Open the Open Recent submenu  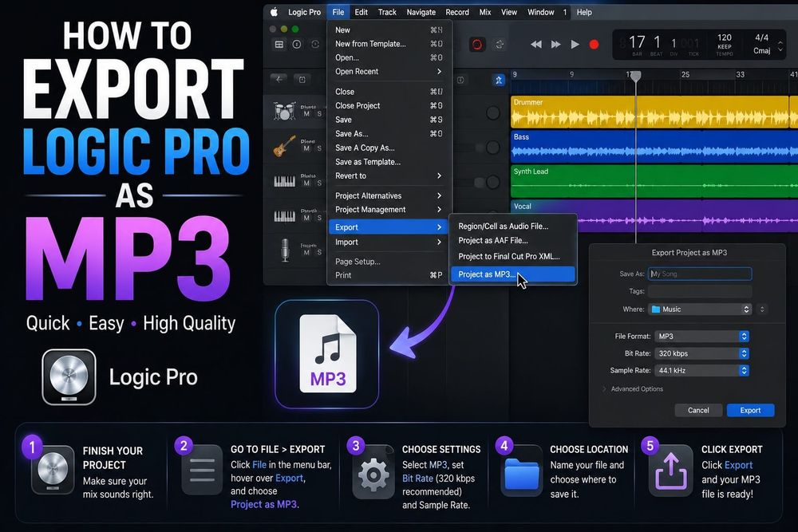point(388,72)
